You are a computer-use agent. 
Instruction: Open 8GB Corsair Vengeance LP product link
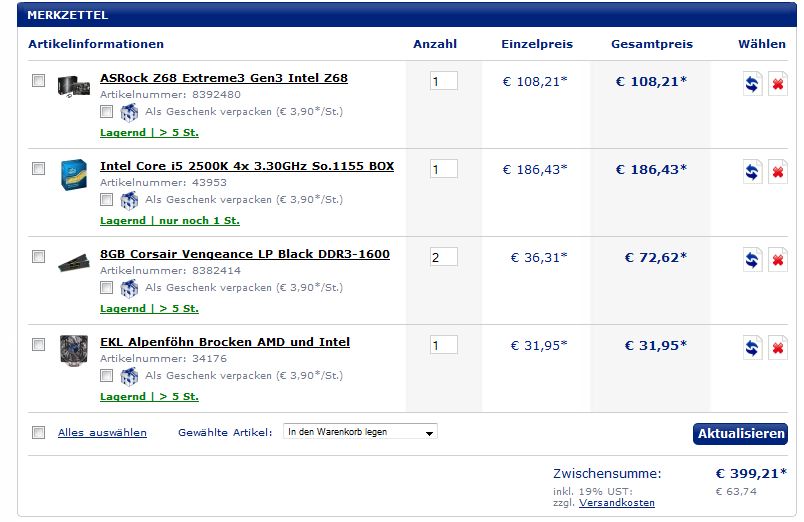click(x=245, y=254)
